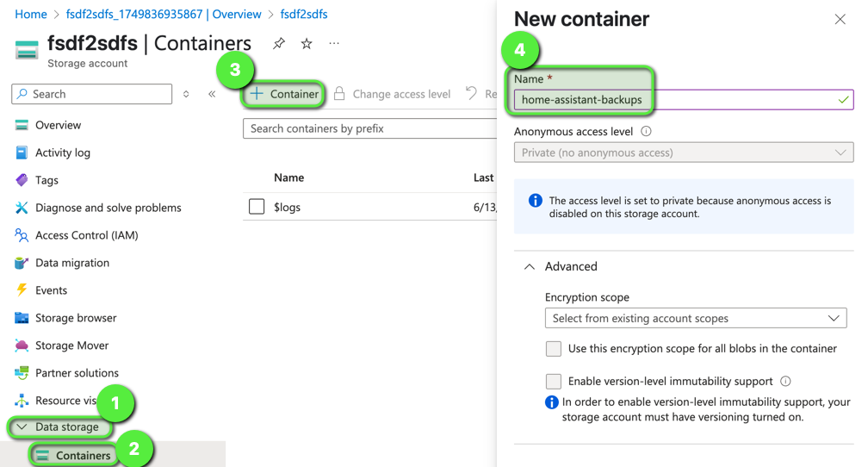The height and width of the screenshot is (467, 868).
Task: Click the info icon beside Anonymous access level
Action: [x=646, y=132]
